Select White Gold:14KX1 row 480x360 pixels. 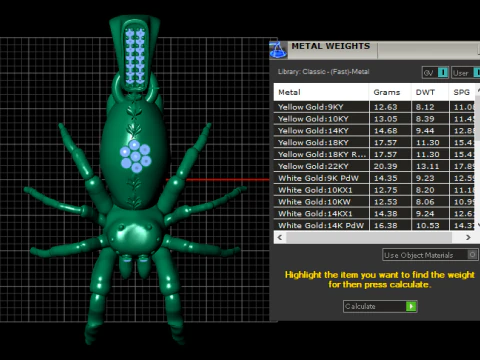(374, 214)
